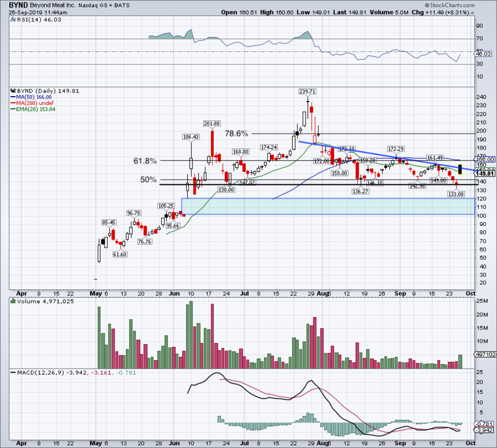Click the 136.27 low price label
Image resolution: width=497 pixels, height=448 pixels.
coord(360,191)
